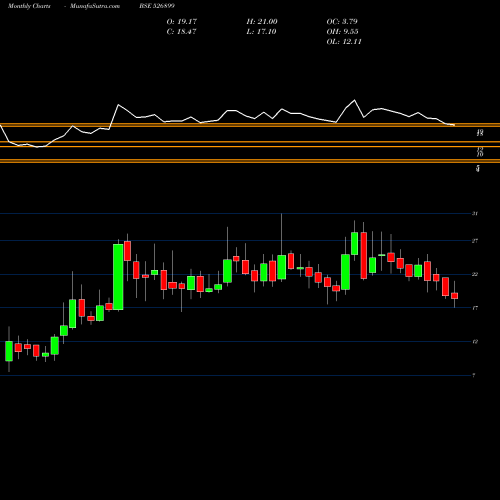Click the last red candle on the right
Viewport: 500px width, 500px height.
click(x=454, y=296)
